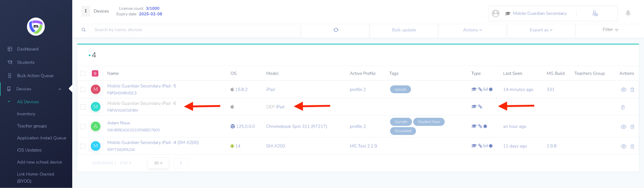
Task: Open Link Home-Owned (BYOD)
Action: click(x=35, y=178)
